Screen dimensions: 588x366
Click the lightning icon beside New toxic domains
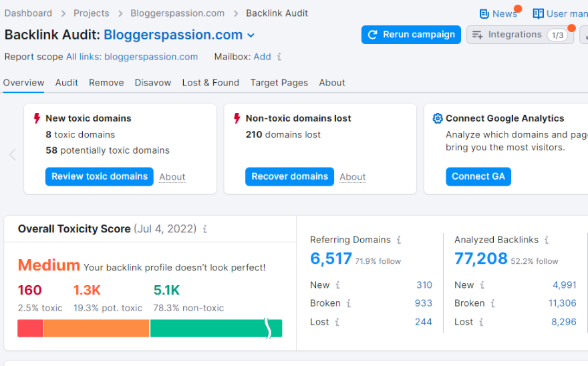point(37,118)
